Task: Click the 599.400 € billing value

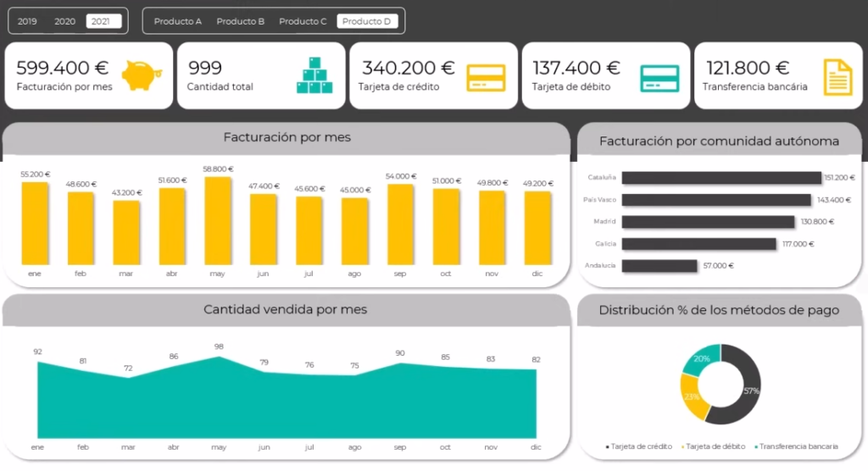Action: 62,68
